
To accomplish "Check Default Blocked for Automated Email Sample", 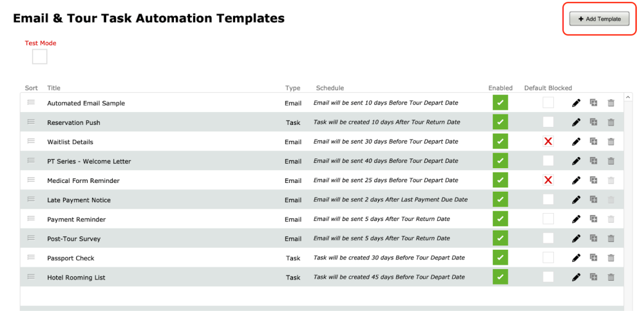I will pos(548,103).
